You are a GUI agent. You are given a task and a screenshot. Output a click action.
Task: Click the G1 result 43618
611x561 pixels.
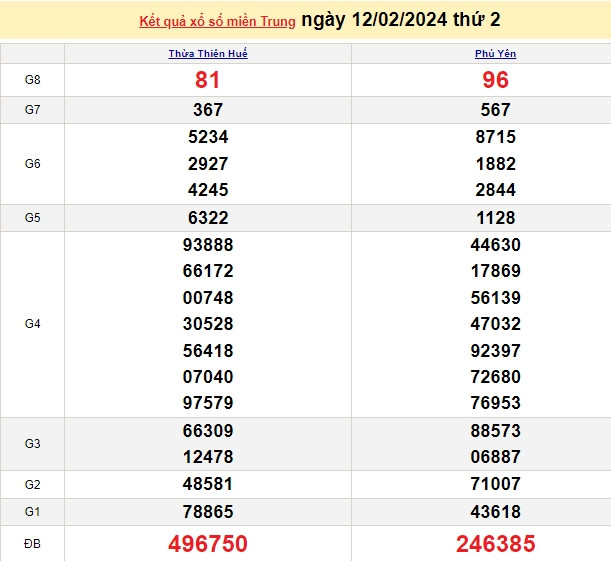click(x=495, y=512)
